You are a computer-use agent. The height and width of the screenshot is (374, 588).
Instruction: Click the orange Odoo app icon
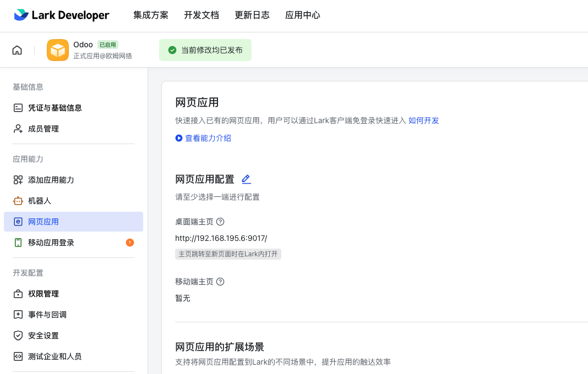click(x=58, y=50)
